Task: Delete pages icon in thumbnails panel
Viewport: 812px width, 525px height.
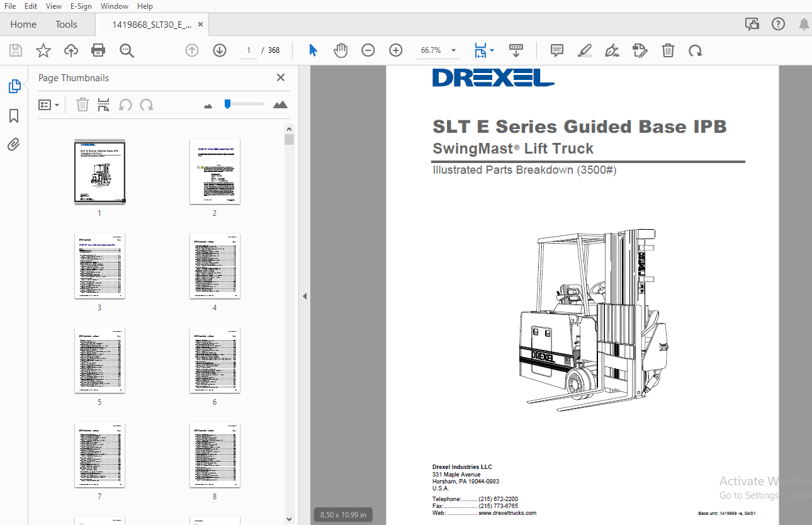Action: point(82,104)
